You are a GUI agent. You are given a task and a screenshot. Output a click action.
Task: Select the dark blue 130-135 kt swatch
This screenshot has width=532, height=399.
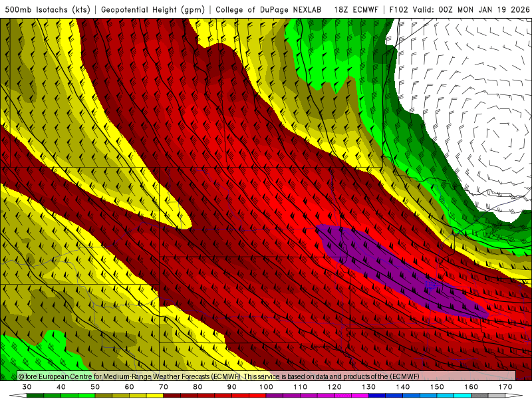click(x=377, y=396)
